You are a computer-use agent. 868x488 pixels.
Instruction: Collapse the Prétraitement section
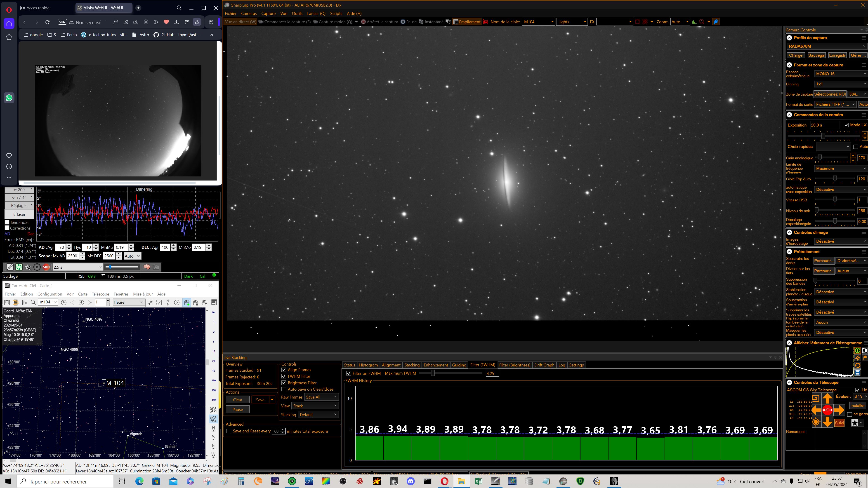[789, 252]
